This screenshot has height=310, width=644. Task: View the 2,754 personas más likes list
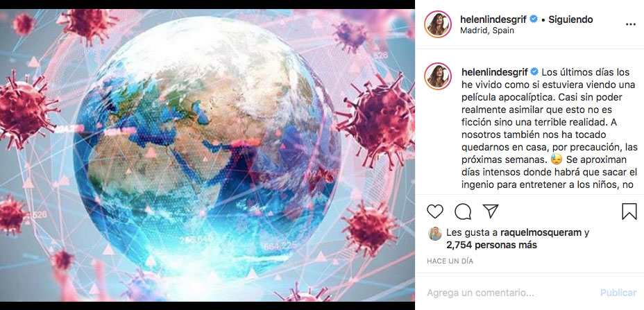tap(491, 245)
